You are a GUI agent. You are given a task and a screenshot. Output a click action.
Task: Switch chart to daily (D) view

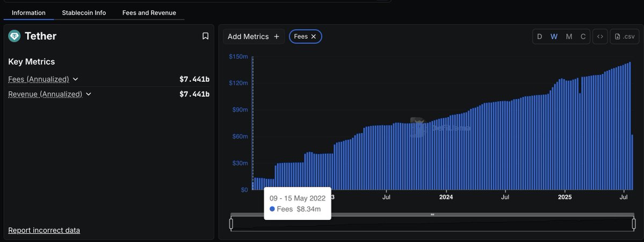[x=540, y=37]
